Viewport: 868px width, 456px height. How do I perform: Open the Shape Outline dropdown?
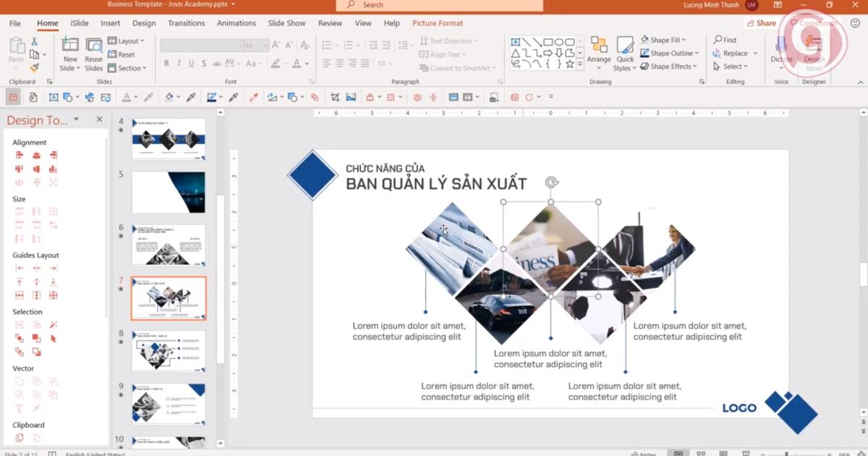pos(670,53)
